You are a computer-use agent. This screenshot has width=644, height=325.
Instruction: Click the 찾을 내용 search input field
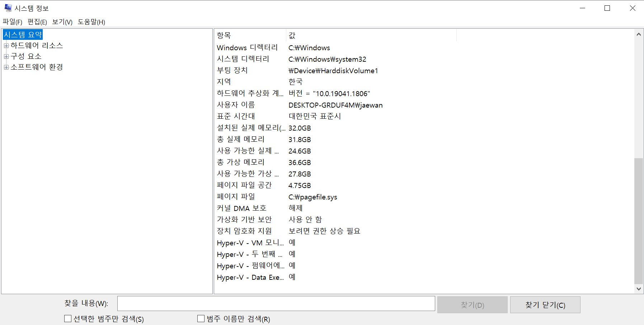pos(276,303)
